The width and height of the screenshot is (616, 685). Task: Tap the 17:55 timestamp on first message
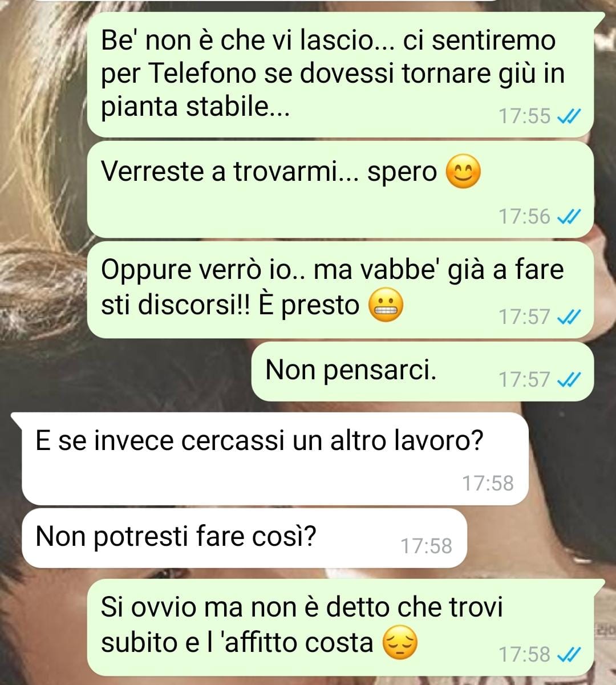pyautogui.click(x=525, y=116)
